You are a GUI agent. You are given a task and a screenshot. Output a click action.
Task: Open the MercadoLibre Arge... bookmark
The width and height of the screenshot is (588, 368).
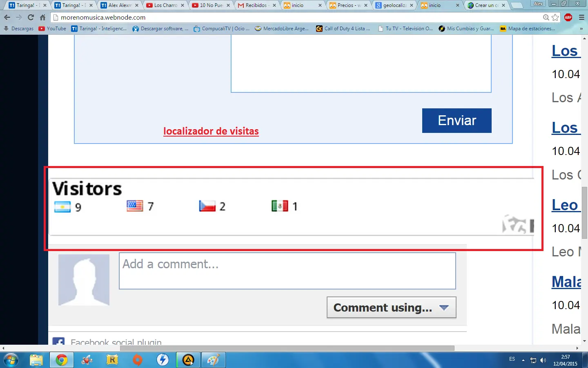[282, 29]
